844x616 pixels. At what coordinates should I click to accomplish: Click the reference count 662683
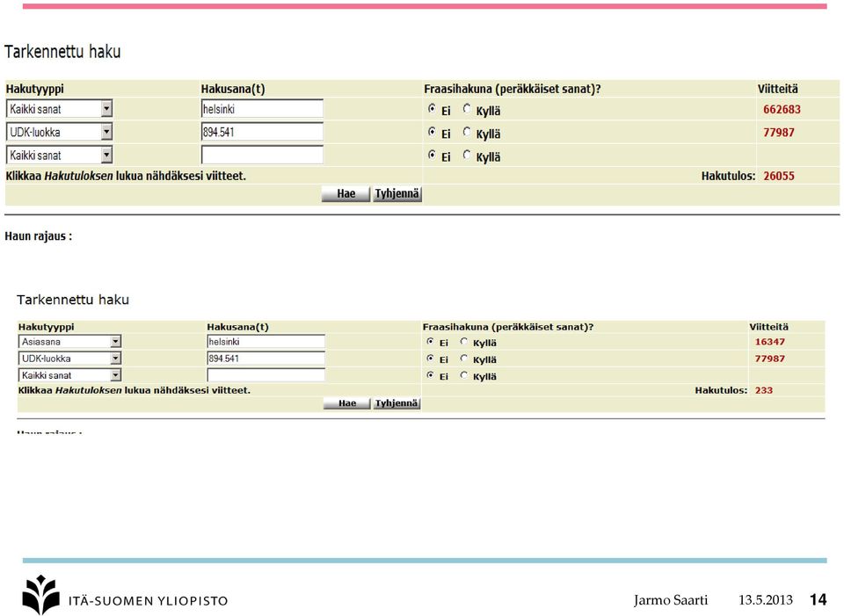782,109
